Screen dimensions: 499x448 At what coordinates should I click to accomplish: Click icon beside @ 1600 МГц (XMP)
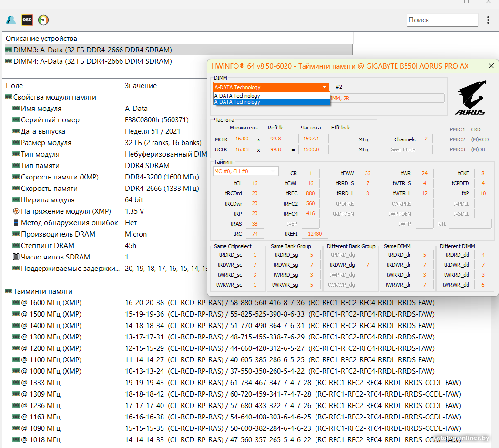16,302
